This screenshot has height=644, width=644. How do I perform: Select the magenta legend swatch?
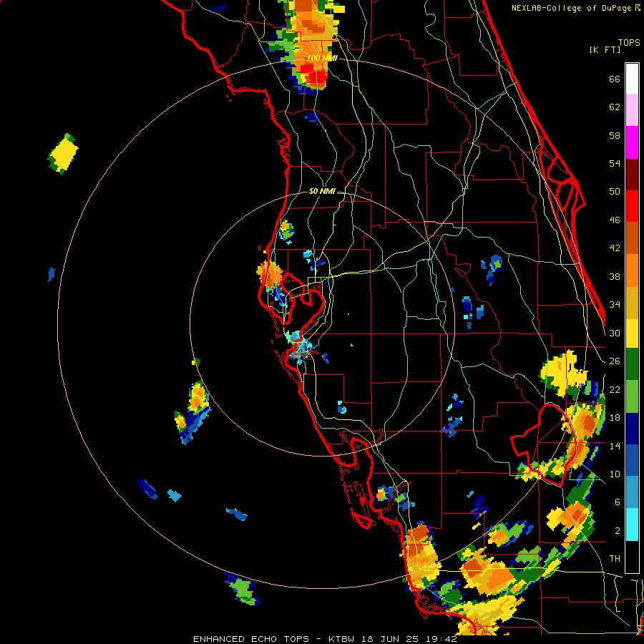point(632,142)
